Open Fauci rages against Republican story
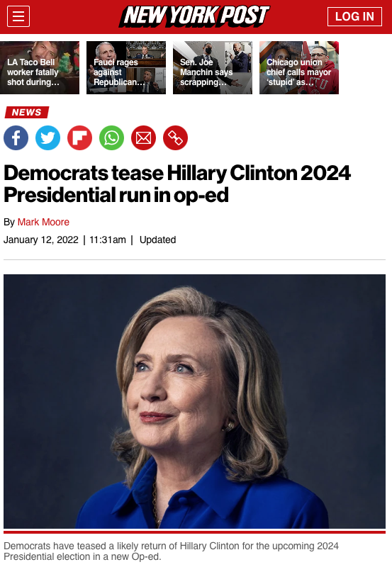The height and width of the screenshot is (567, 392). pyautogui.click(x=126, y=67)
